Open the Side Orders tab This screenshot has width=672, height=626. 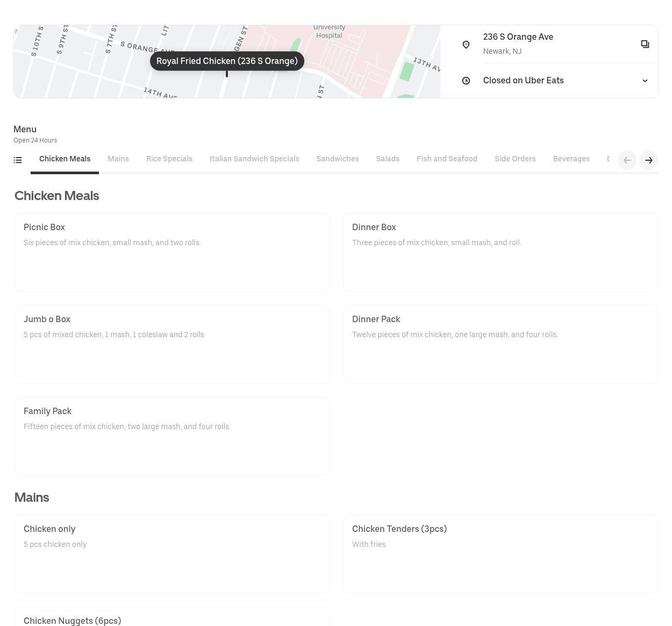pos(514,159)
